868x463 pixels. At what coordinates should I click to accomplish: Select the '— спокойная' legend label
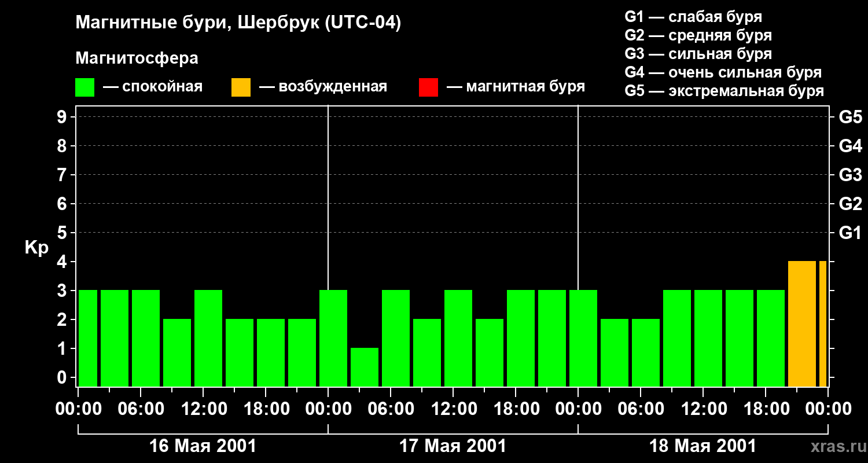click(x=153, y=87)
